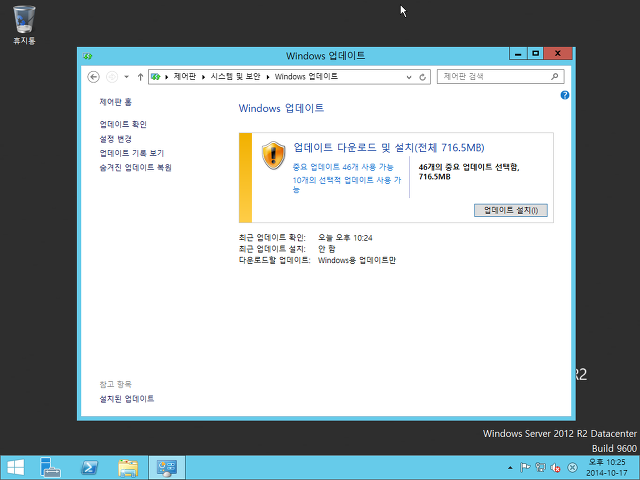640x480 pixels.
Task: Open the Recycle Bin (휴지통) desktop icon
Action: point(24,25)
